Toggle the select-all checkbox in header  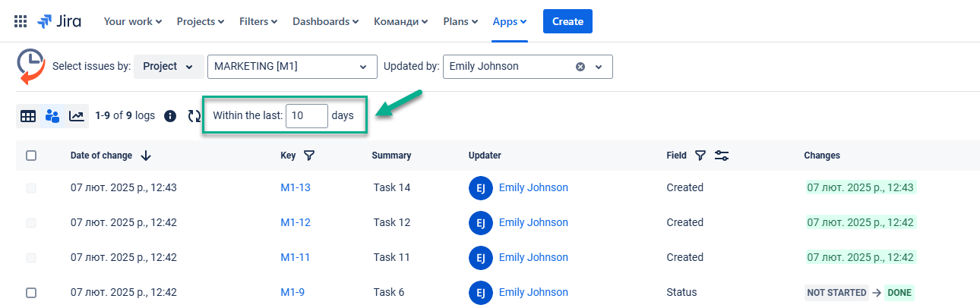31,156
